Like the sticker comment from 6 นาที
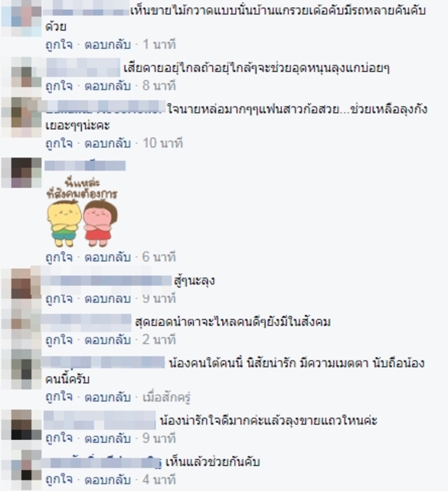Screen dimensions: 448x492 click(59, 257)
